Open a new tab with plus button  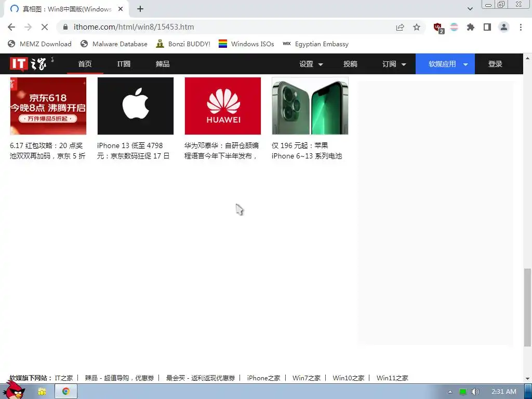pyautogui.click(x=140, y=9)
